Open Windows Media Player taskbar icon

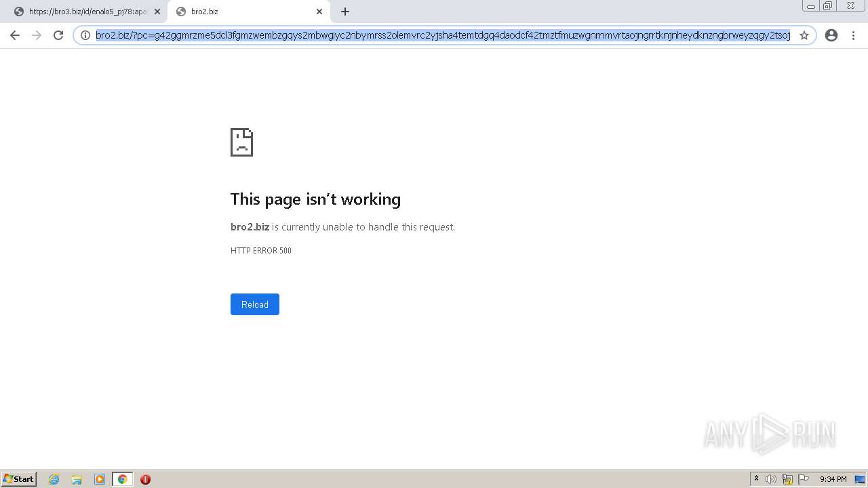pos(100,479)
